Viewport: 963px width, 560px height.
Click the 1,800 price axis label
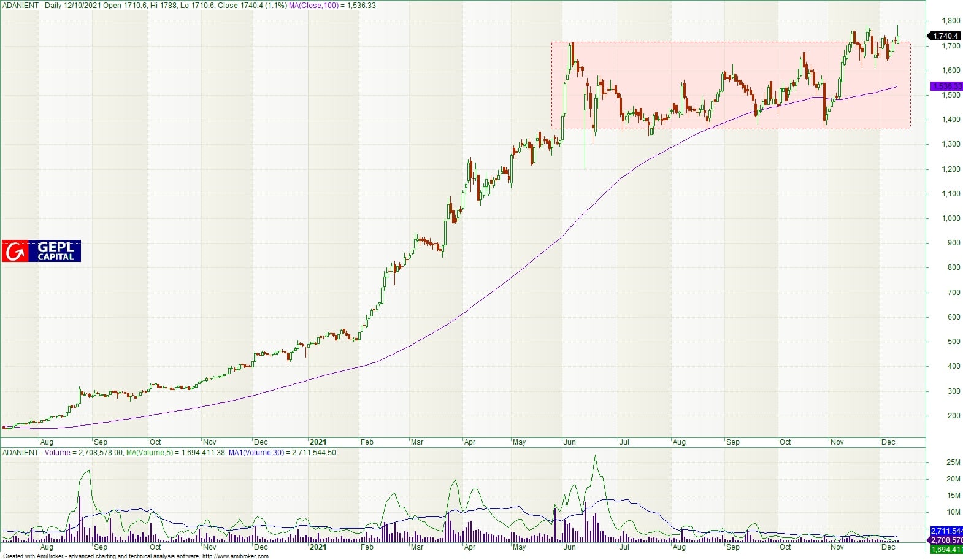(x=951, y=21)
